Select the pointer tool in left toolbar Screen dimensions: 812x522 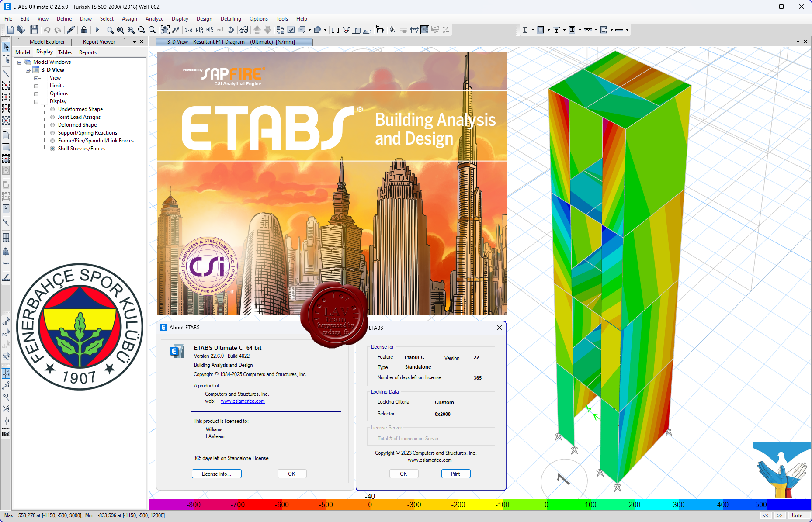(6, 47)
